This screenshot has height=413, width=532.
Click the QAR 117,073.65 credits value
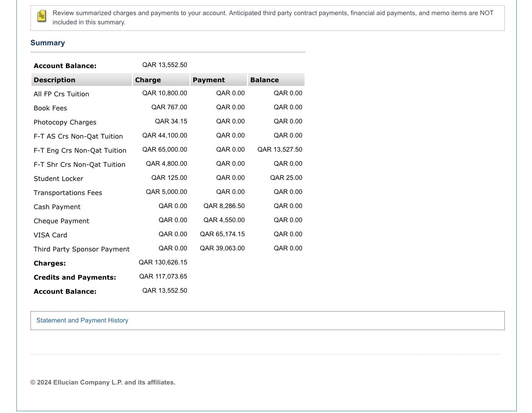pyautogui.click(x=163, y=276)
